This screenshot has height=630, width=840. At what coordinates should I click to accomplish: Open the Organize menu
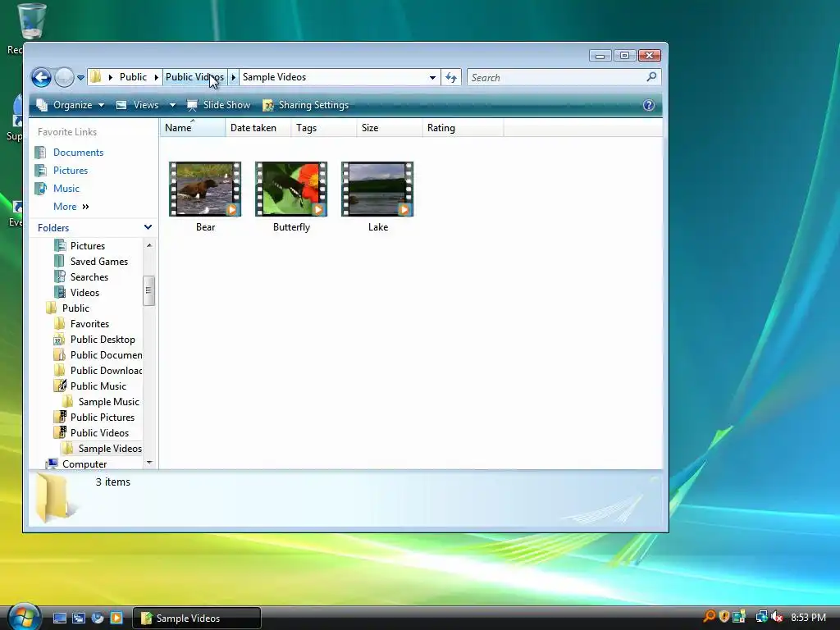71,105
